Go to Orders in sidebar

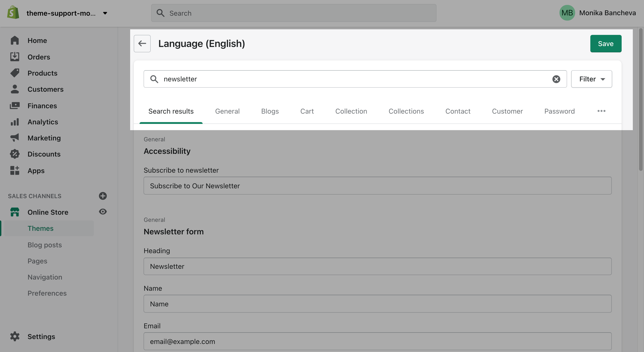coord(39,57)
